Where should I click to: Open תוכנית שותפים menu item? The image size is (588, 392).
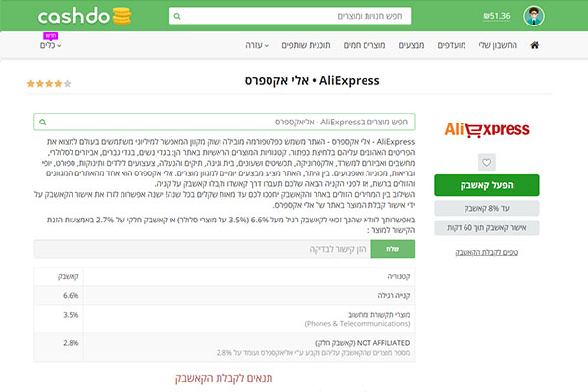[x=306, y=45]
